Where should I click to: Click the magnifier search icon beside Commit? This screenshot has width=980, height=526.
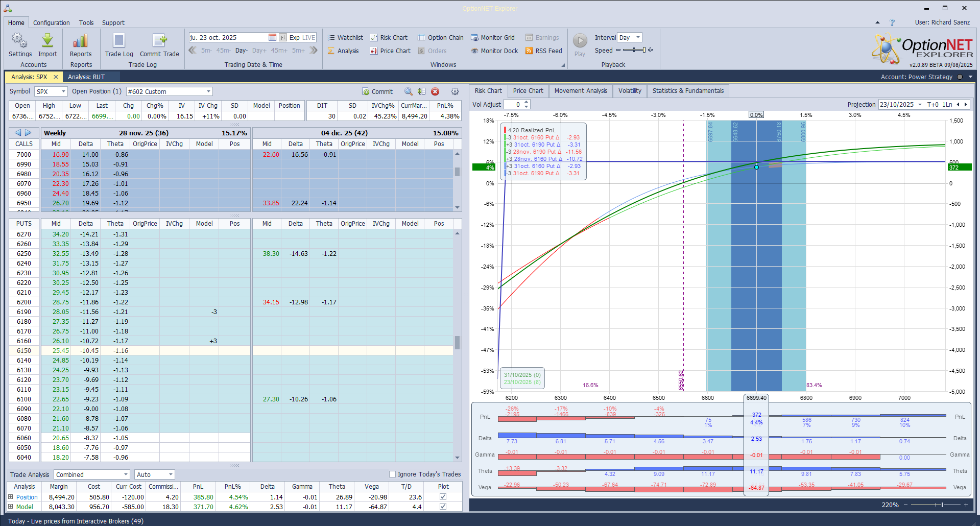[x=409, y=91]
